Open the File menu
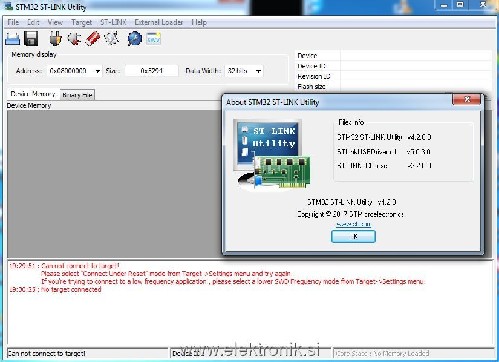The width and height of the screenshot is (499, 362). [x=13, y=22]
